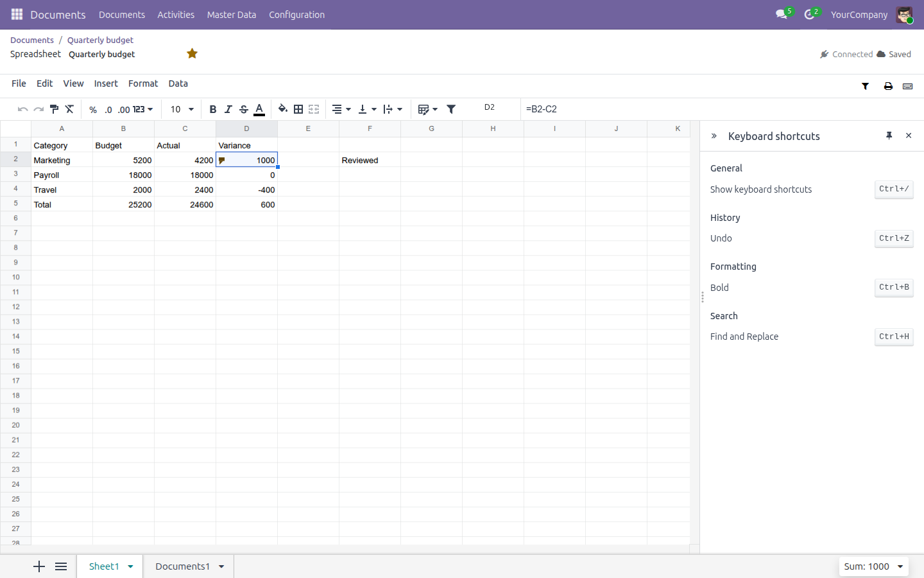The image size is (924, 578).
Task: Open vertical align dropdown
Action: 367,109
